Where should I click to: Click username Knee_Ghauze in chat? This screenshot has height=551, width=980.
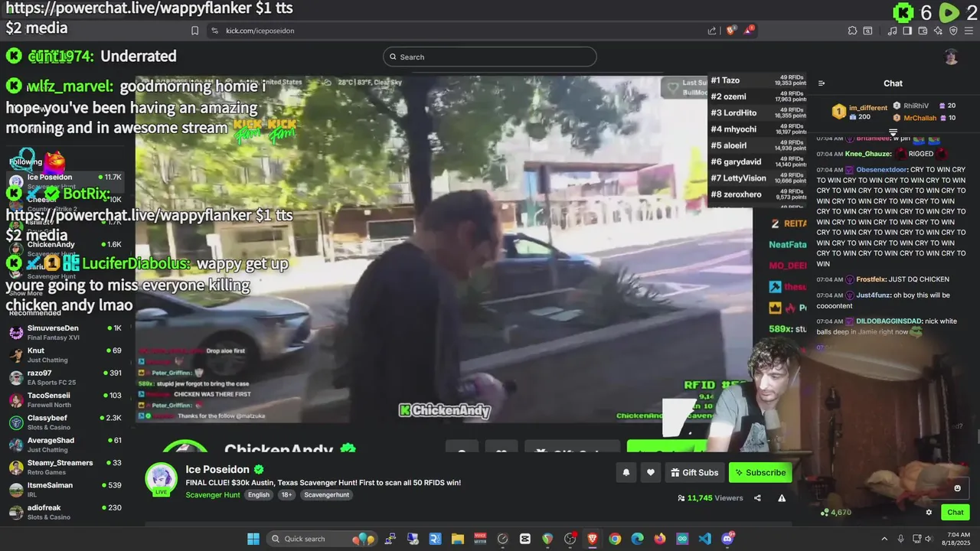868,154
